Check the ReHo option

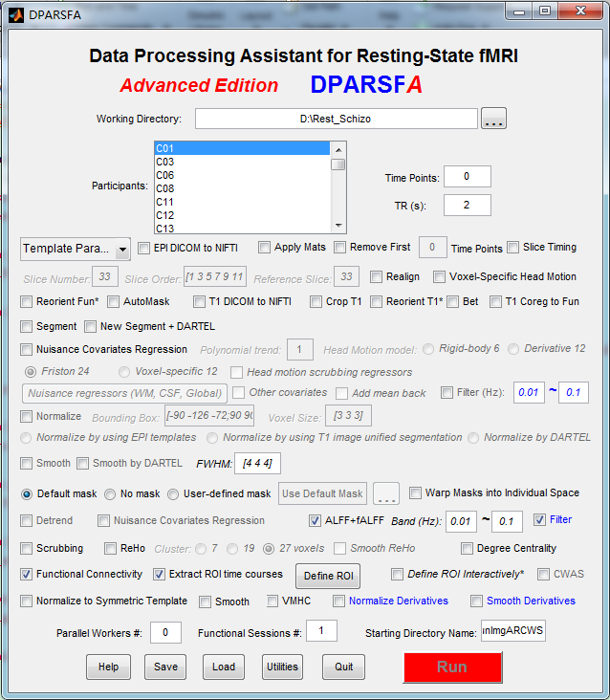110,548
